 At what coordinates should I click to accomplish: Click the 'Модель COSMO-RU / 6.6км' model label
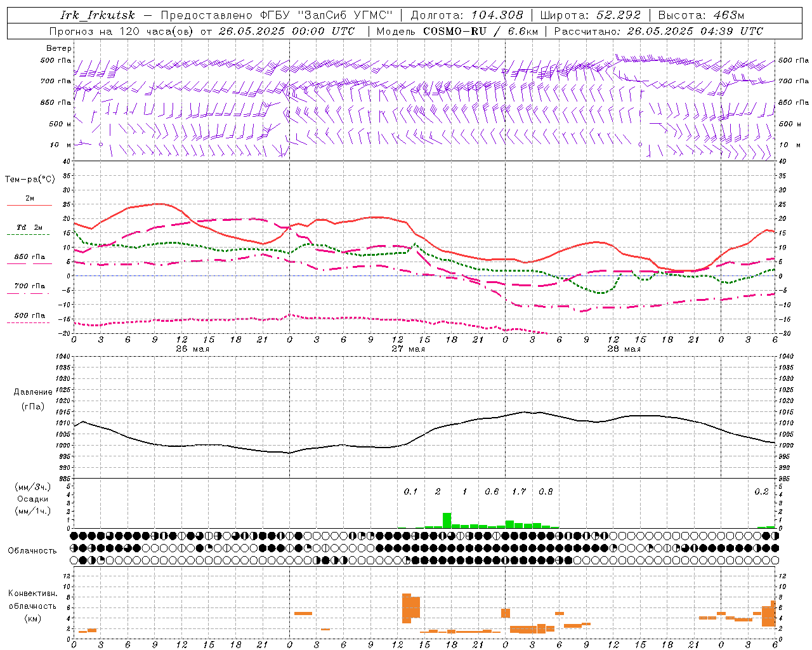(x=457, y=31)
